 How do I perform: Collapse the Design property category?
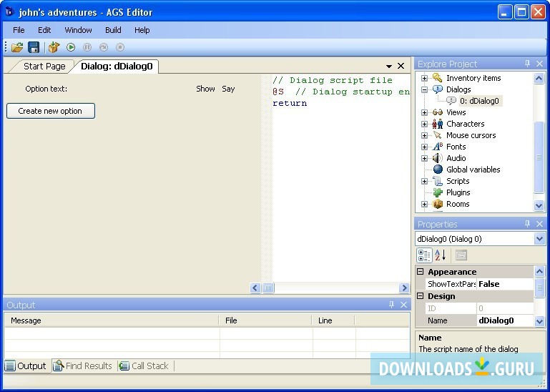[421, 296]
